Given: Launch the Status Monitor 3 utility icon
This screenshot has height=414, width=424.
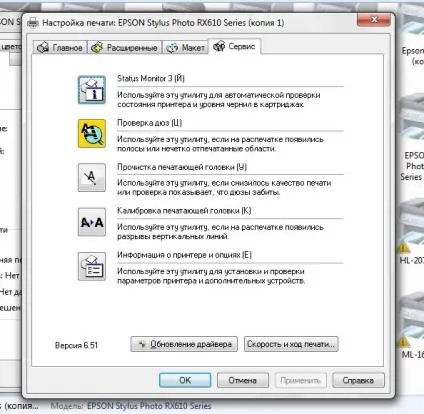Looking at the screenshot, I should click(92, 90).
